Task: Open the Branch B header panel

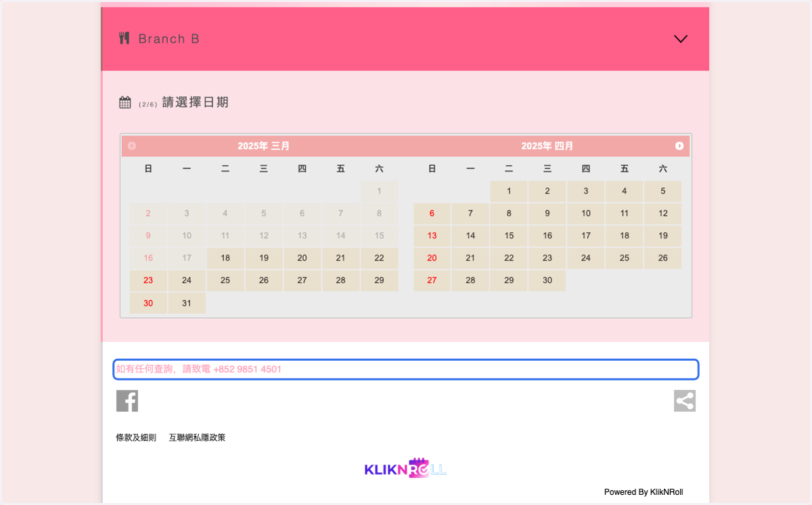Action: [405, 39]
